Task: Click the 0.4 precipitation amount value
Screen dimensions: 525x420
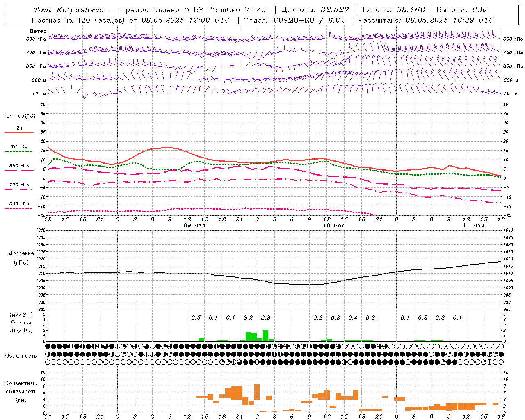Action: pos(353,317)
